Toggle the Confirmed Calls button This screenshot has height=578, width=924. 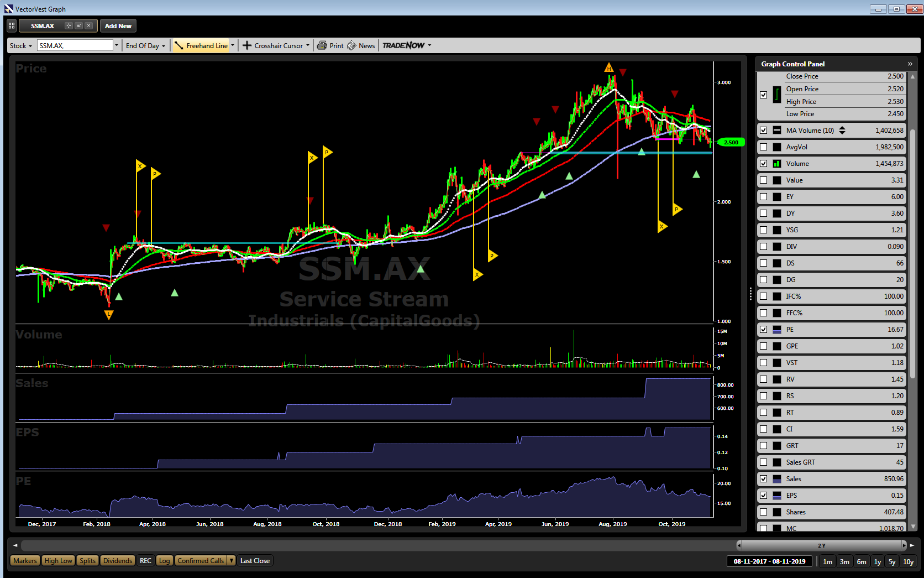pos(201,561)
